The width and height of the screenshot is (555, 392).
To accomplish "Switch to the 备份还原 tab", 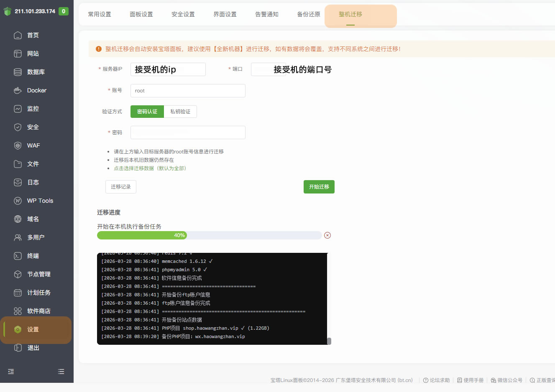I will pos(308,14).
